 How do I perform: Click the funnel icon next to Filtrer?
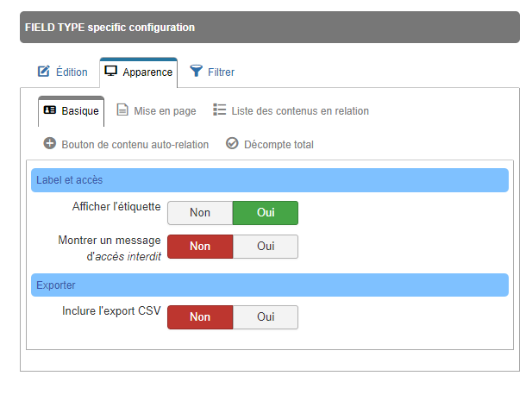tap(196, 71)
